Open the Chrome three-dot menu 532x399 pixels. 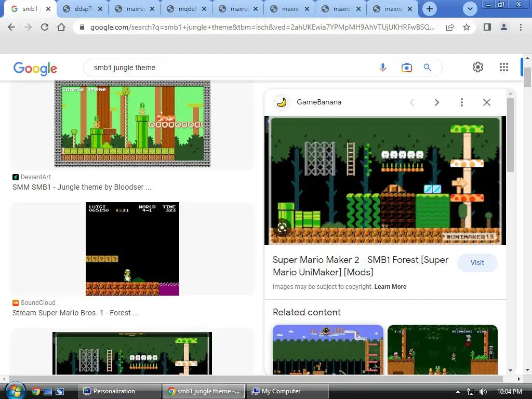coord(521,27)
